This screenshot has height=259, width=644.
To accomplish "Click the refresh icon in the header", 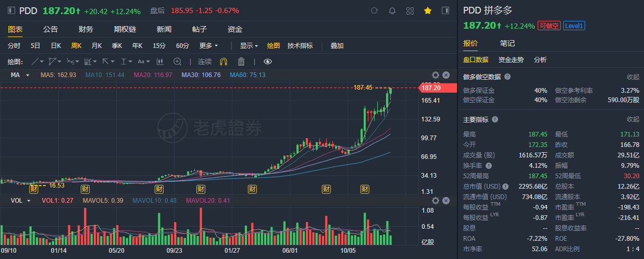I will coord(374,10).
